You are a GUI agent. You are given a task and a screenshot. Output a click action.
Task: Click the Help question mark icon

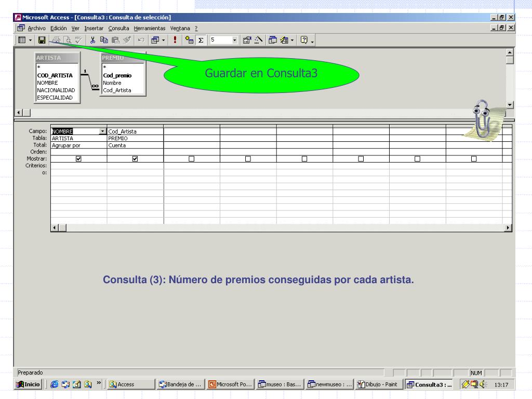click(304, 40)
